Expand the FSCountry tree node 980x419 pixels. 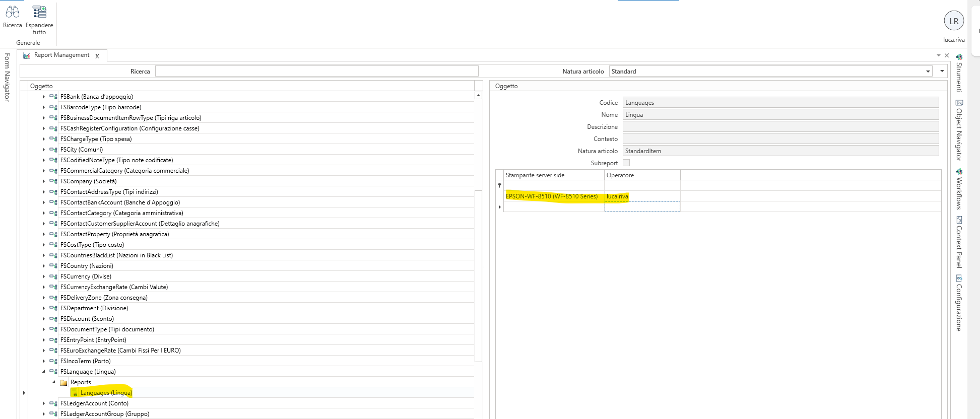(x=43, y=266)
